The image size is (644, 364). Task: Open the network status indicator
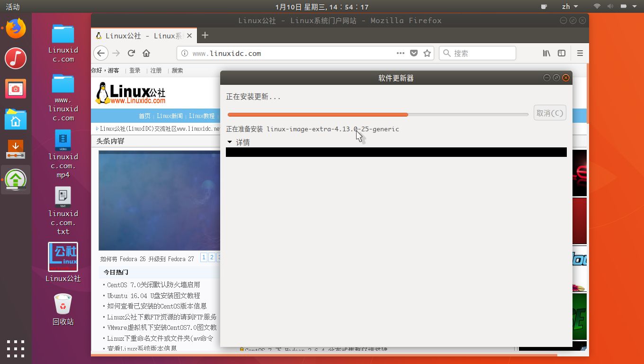click(x=597, y=7)
